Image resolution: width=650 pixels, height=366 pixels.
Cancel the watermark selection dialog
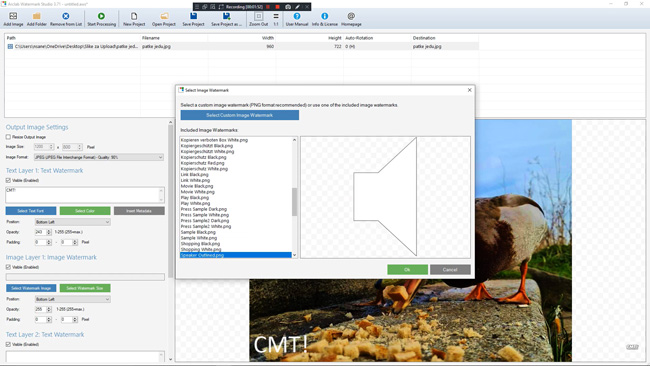pyautogui.click(x=450, y=269)
